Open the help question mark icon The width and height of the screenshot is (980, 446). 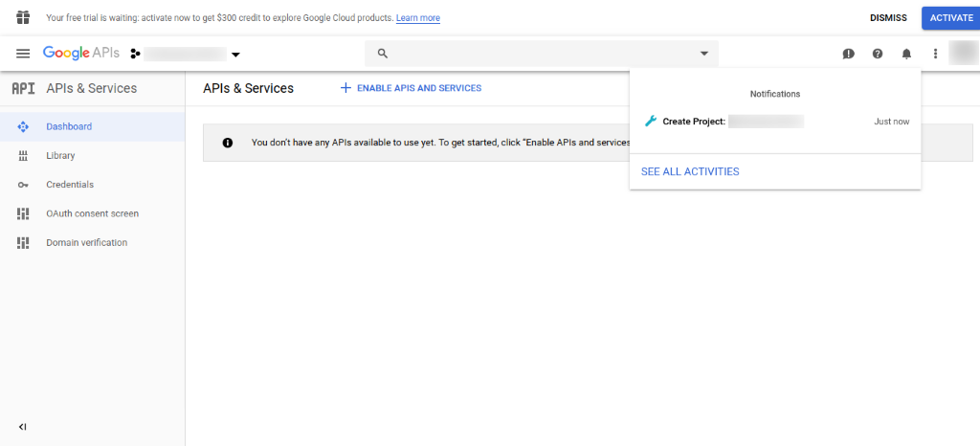coord(878,54)
